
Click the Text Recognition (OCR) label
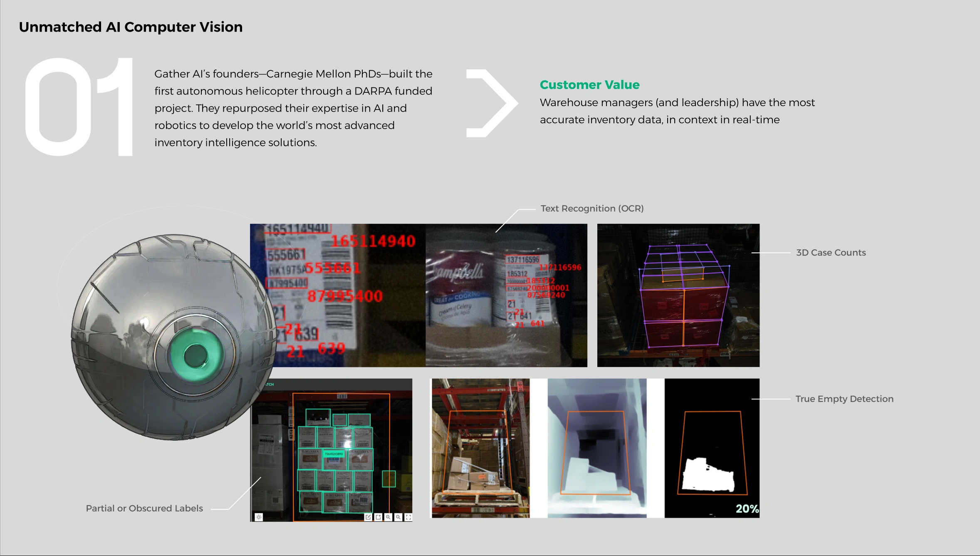(x=592, y=208)
